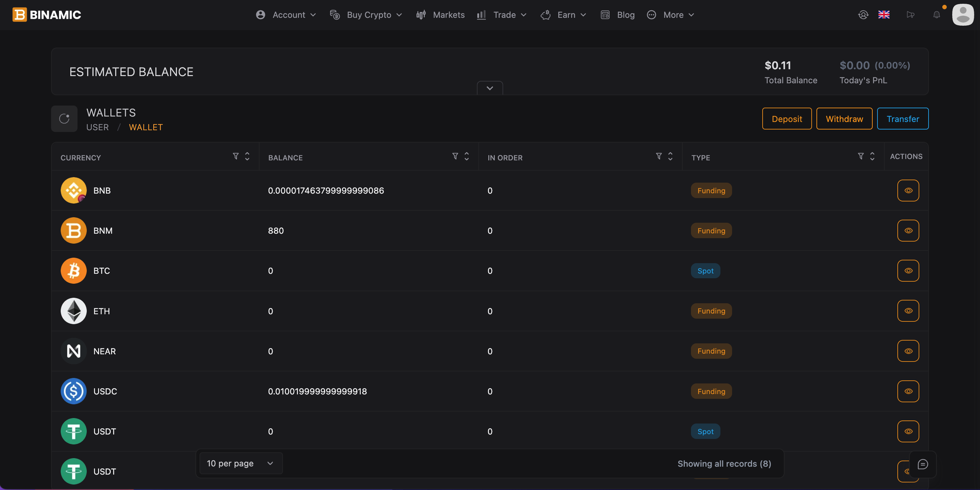Click the Deposit button
The width and height of the screenshot is (980, 490).
click(786, 119)
